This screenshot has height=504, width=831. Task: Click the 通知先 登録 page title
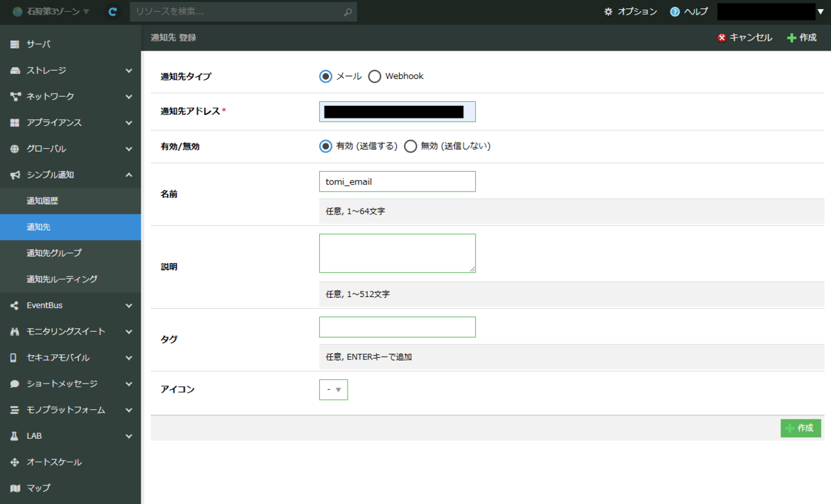[x=173, y=37]
